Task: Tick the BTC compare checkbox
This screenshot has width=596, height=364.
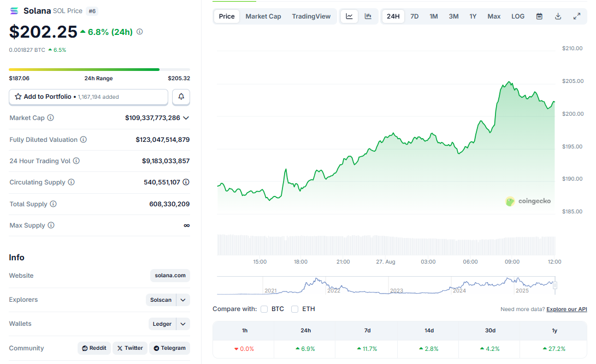Action: pyautogui.click(x=264, y=309)
